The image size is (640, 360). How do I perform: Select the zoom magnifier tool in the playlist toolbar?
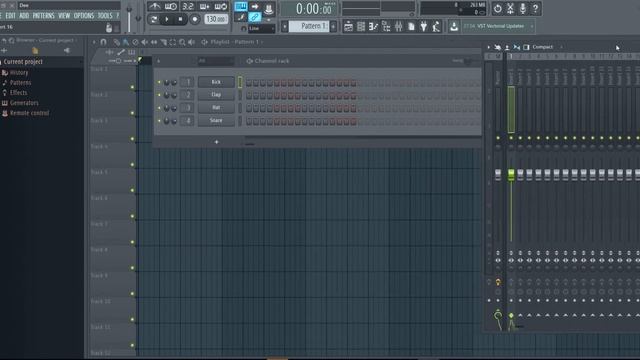coord(182,42)
